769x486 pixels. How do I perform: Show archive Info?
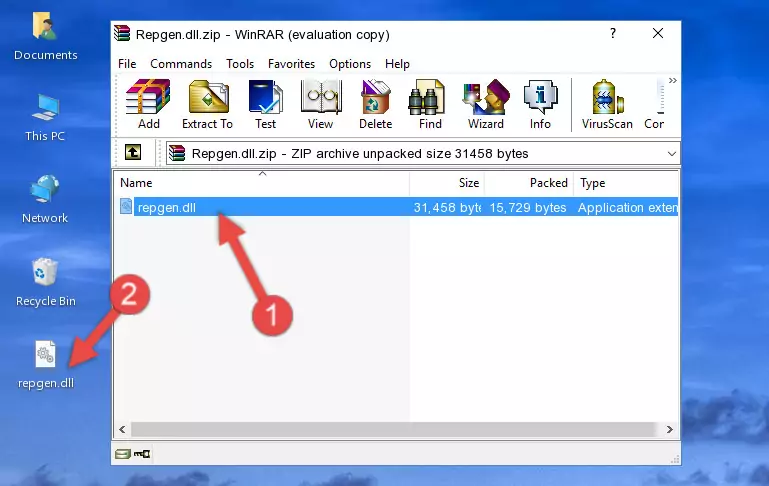click(540, 104)
